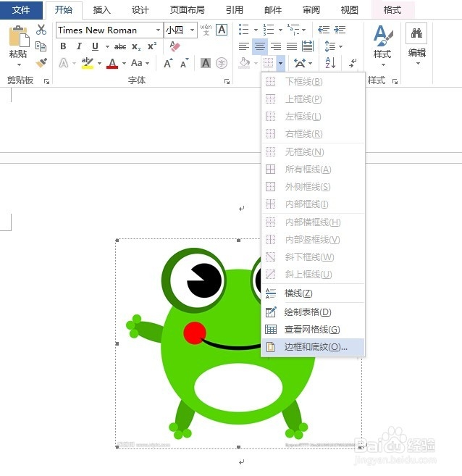This screenshot has height=476, width=462.
Task: Apply red font color
Action: coord(112,63)
